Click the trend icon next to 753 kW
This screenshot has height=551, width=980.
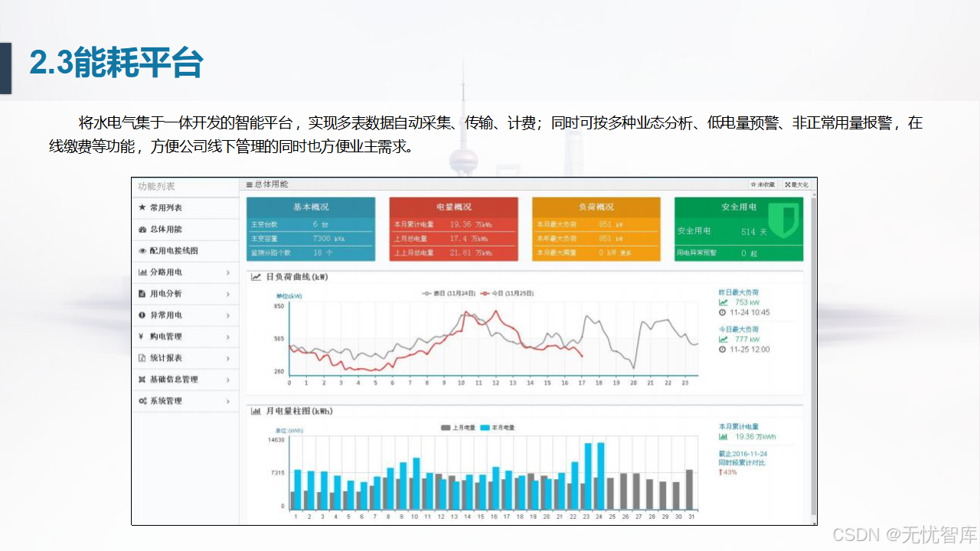click(724, 302)
